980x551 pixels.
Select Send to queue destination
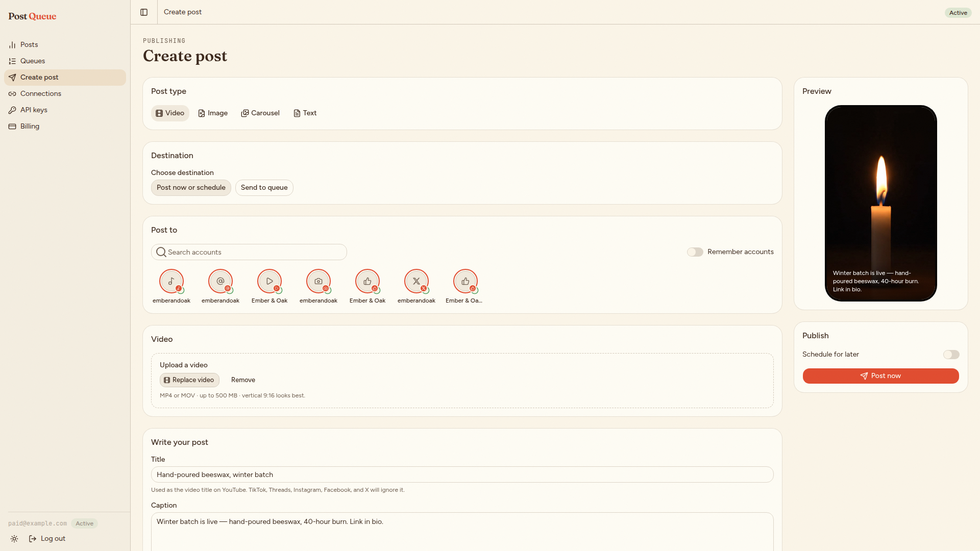(264, 188)
